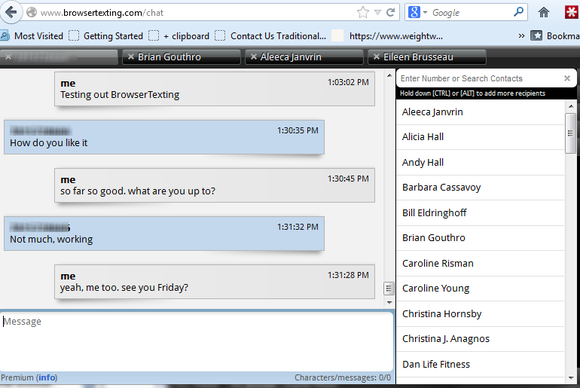Image resolution: width=580 pixels, height=388 pixels.
Task: Click the Characters/messages counter
Action: (343, 378)
